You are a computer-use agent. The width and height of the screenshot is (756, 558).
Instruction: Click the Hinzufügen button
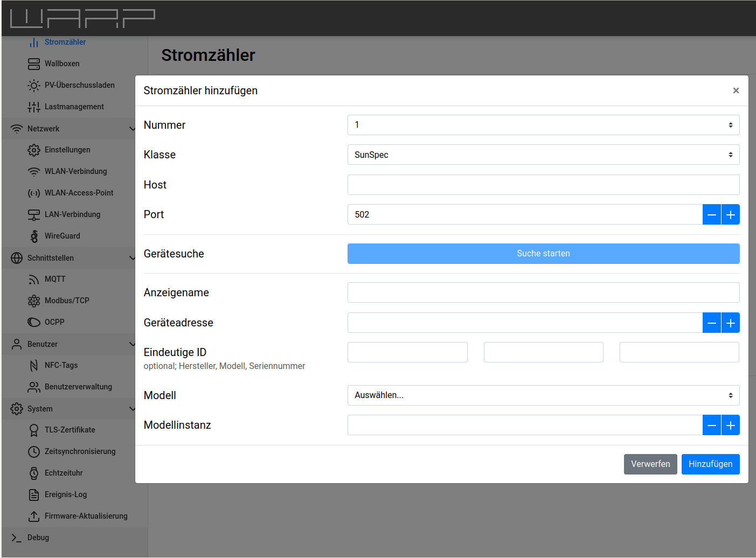(710, 464)
